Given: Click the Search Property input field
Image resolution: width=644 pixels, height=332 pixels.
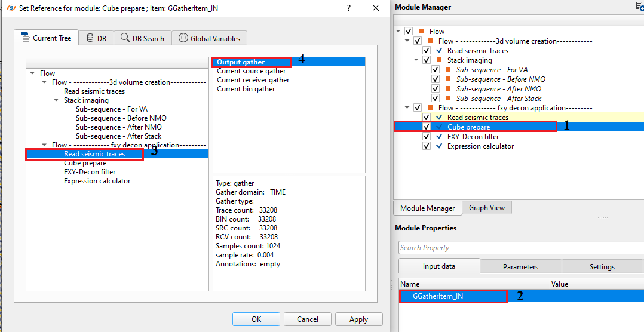Looking at the screenshot, I should pos(520,248).
